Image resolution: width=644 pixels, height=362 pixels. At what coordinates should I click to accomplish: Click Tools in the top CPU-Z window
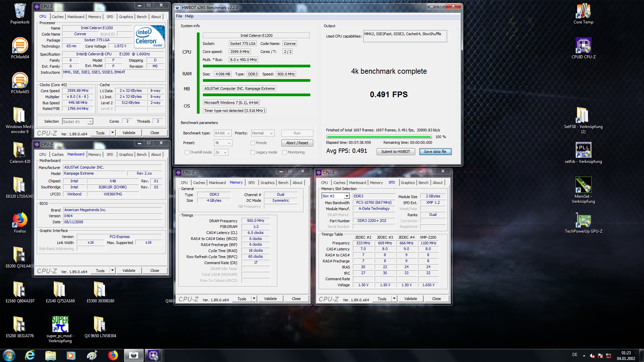point(100,133)
